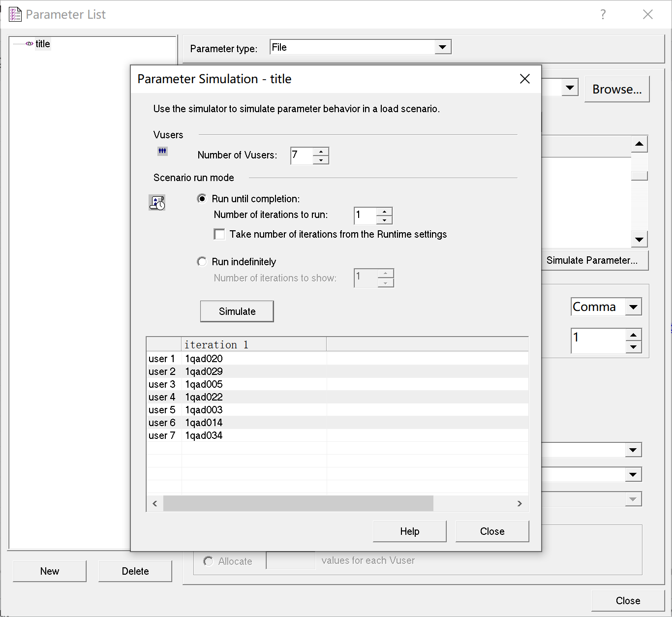Select the user 4 row value 1qad022
This screenshot has height=617, width=672.
tap(204, 397)
